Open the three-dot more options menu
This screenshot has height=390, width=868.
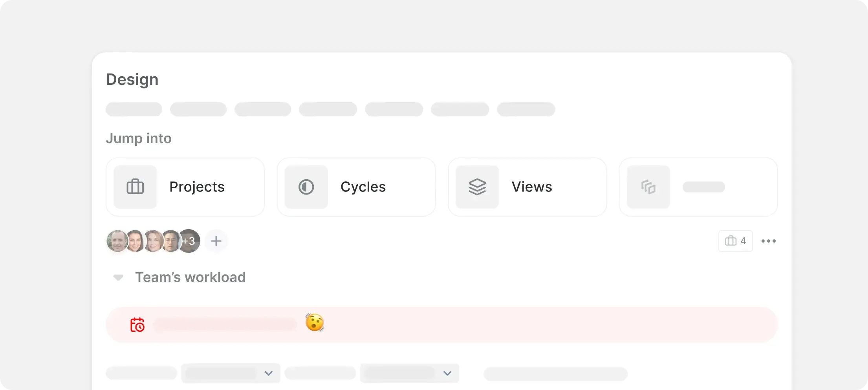pos(768,241)
